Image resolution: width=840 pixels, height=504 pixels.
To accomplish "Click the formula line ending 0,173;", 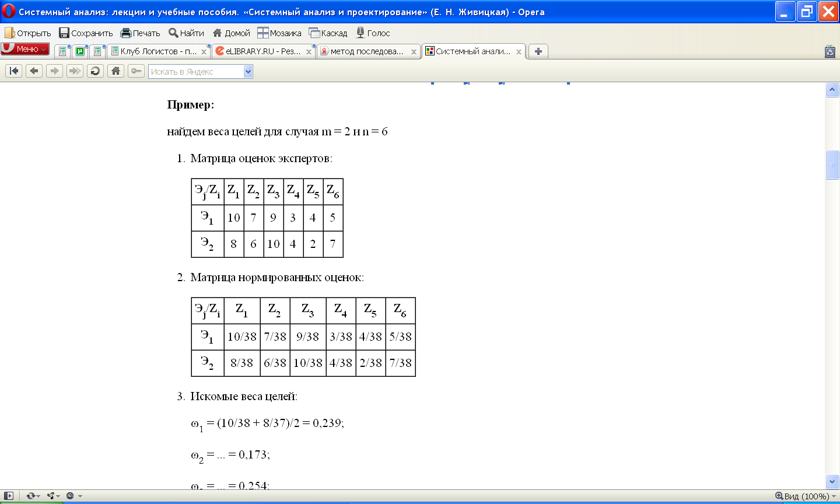I will pyautogui.click(x=230, y=456).
